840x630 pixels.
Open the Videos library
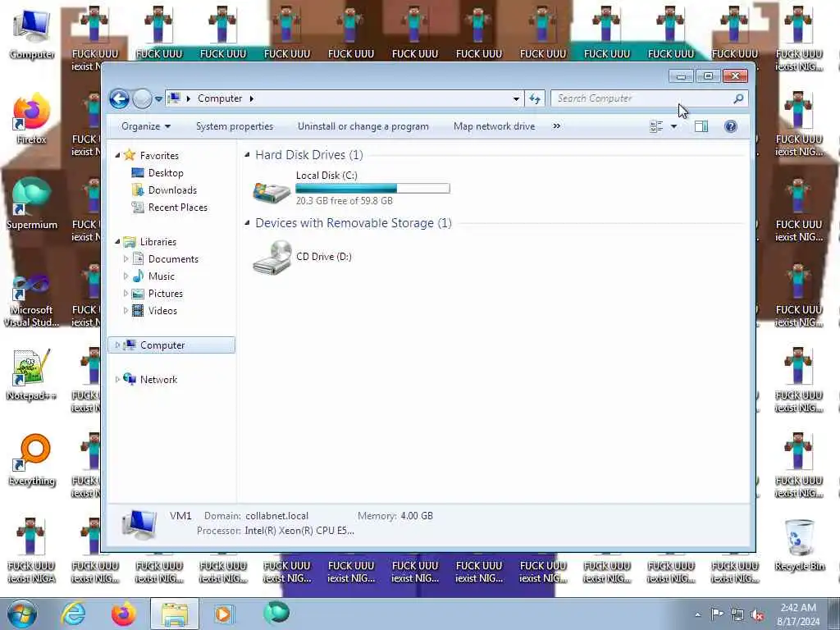(162, 311)
